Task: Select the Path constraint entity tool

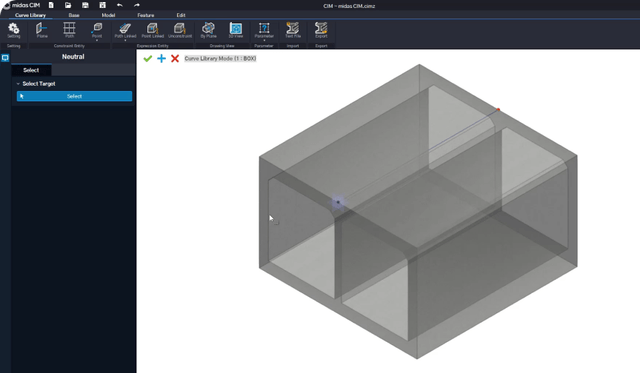Action: point(69,30)
